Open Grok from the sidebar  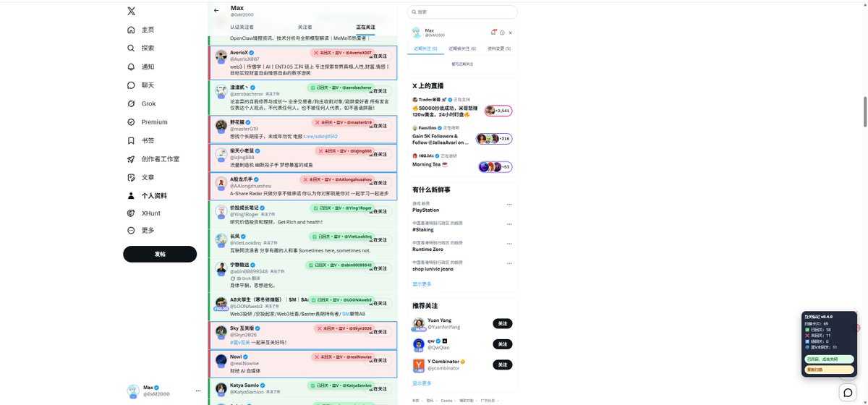(142, 103)
